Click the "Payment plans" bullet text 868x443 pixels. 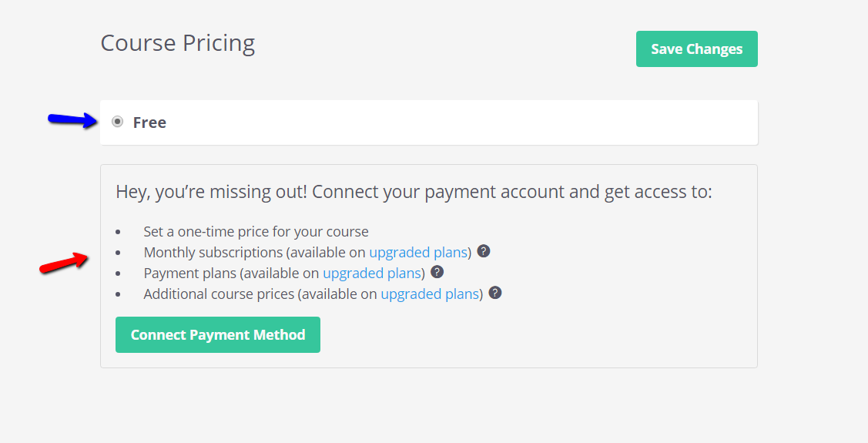coord(190,274)
